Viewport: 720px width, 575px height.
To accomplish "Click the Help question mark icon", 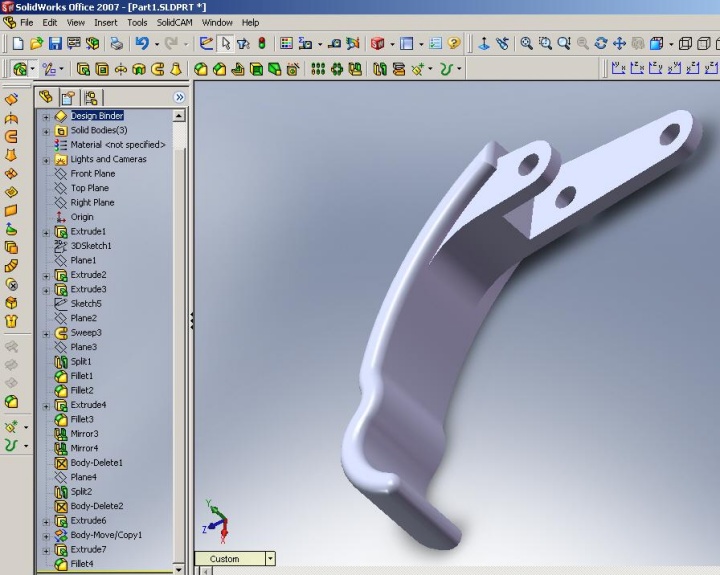I will (454, 44).
